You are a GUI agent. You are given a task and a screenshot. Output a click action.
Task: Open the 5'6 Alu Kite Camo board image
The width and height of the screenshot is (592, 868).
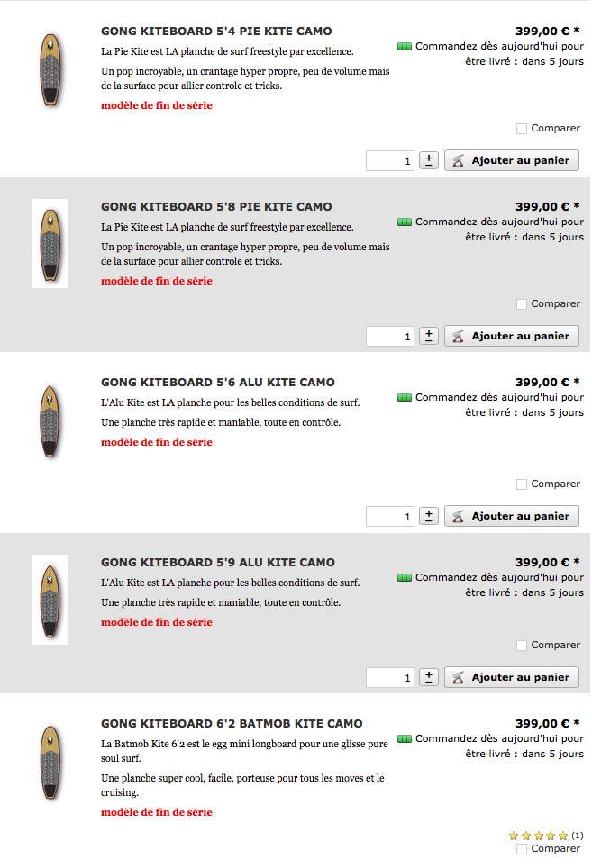tap(50, 423)
